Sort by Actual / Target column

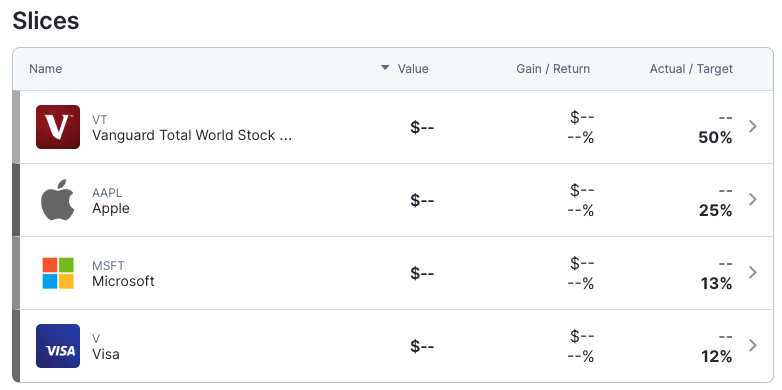pyautogui.click(x=691, y=69)
